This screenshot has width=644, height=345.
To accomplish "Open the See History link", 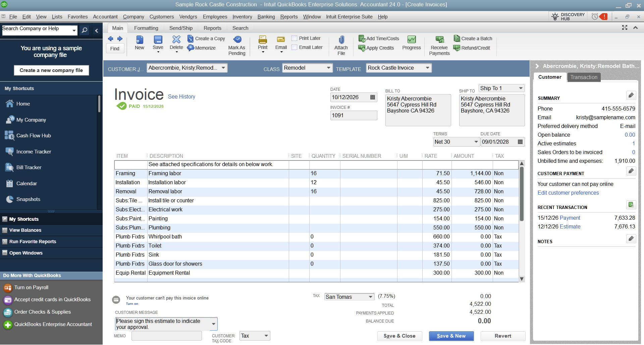I will tap(181, 96).
